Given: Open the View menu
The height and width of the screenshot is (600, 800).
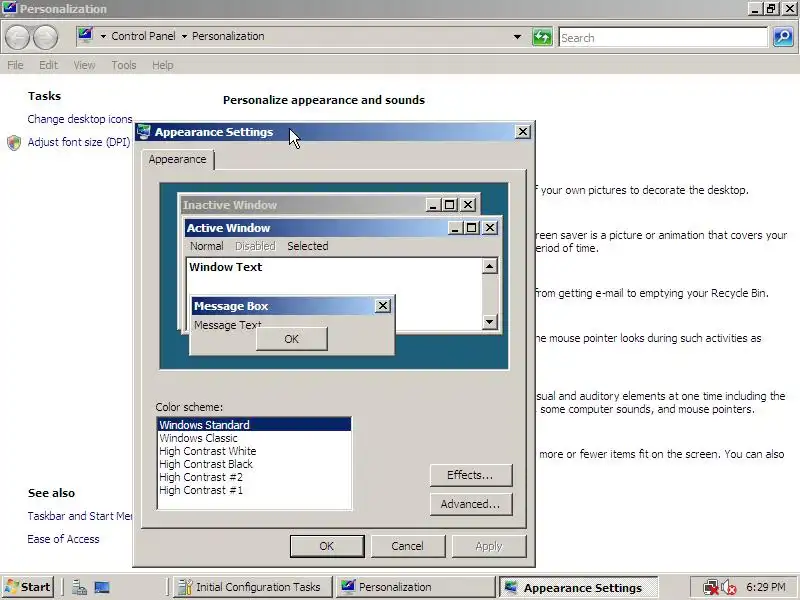Looking at the screenshot, I should click(84, 65).
